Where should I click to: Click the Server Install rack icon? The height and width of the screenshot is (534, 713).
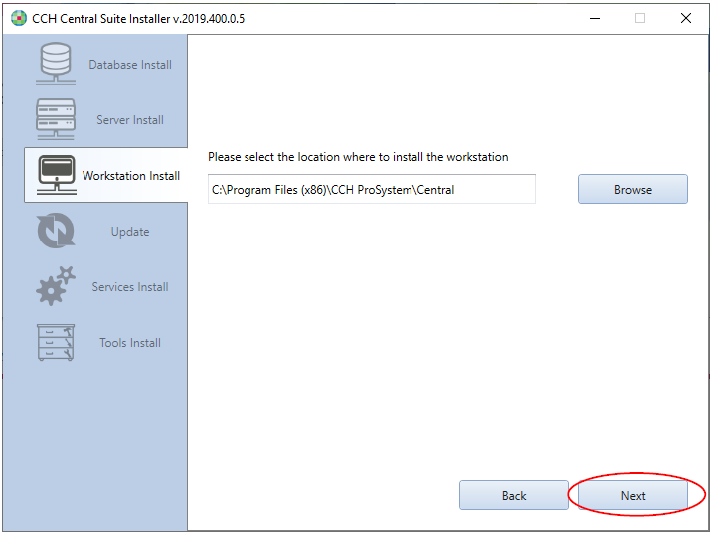point(55,119)
